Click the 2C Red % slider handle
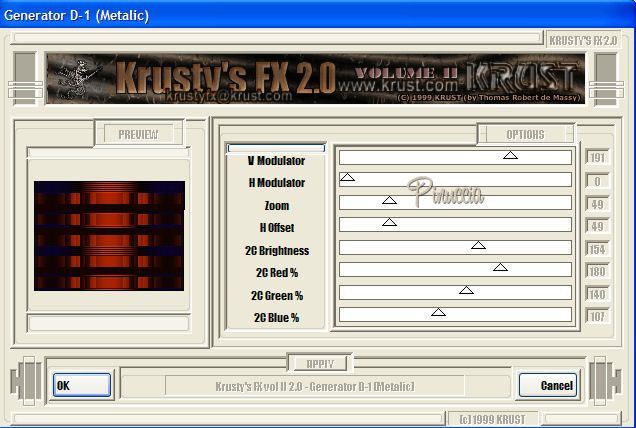 [501, 267]
